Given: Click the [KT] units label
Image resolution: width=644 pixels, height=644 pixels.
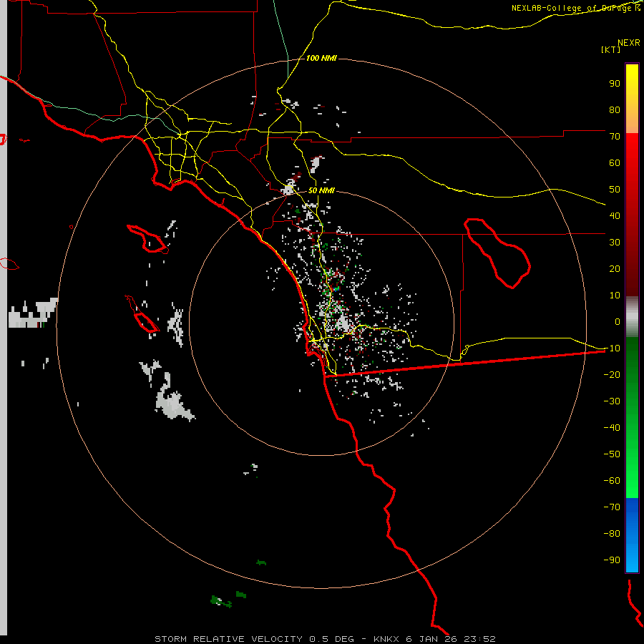Looking at the screenshot, I should coord(611,49).
